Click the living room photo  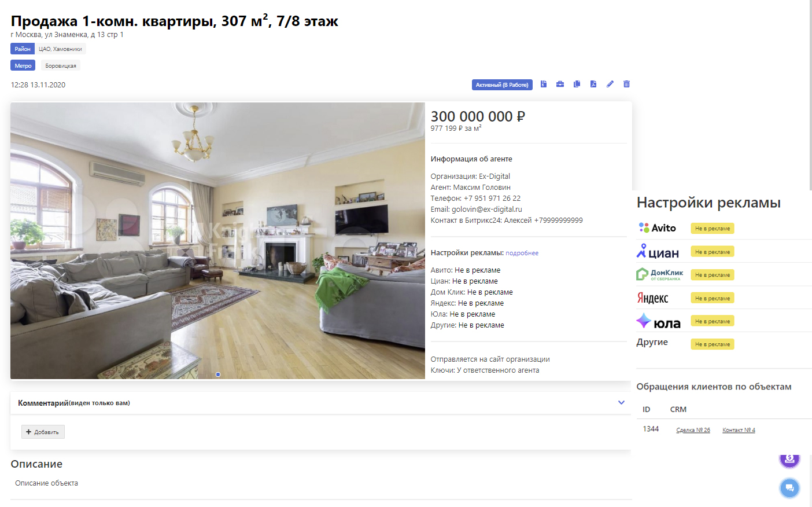coord(217,241)
